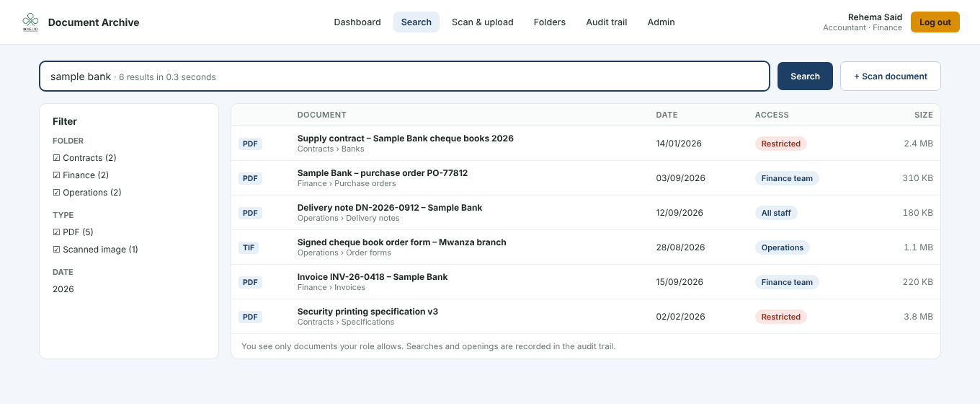
Task: Click the 1.1 MB size value
Action: [x=919, y=247]
